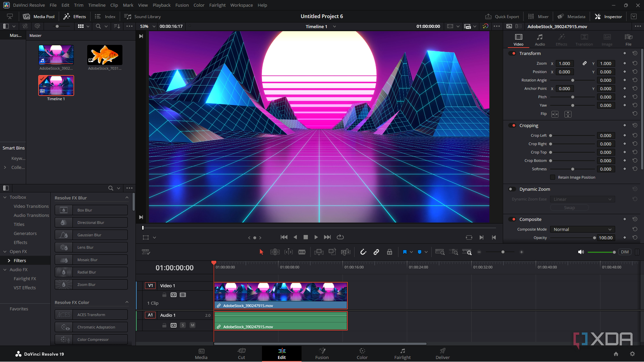Screen dimensions: 644x362
Task: Open the project settings gear icon
Action: pyautogui.click(x=632, y=354)
